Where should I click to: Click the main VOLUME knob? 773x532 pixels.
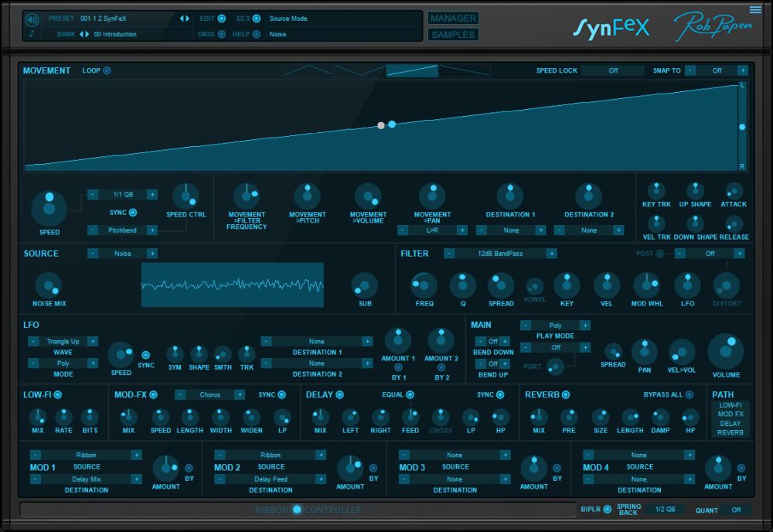(x=726, y=352)
